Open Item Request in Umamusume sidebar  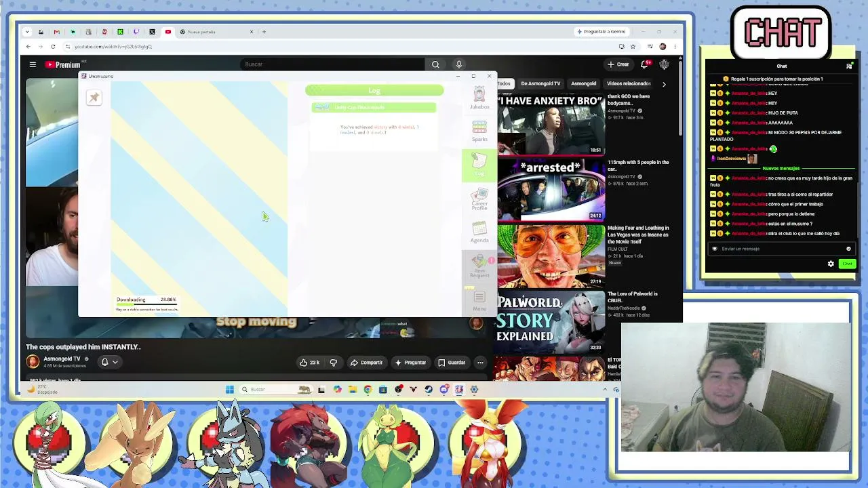coord(479,266)
